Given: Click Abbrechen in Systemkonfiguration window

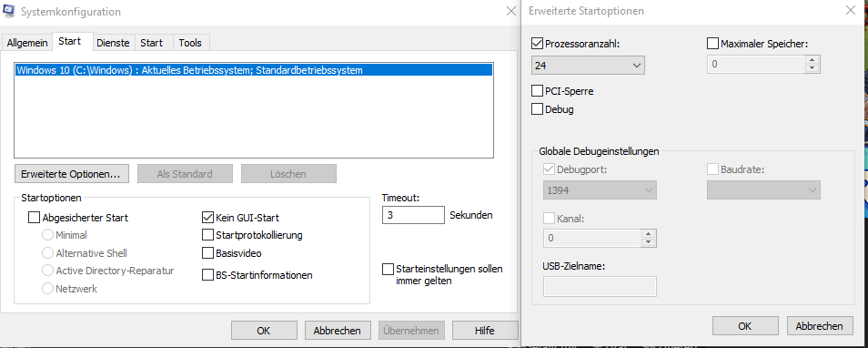Looking at the screenshot, I should [338, 331].
